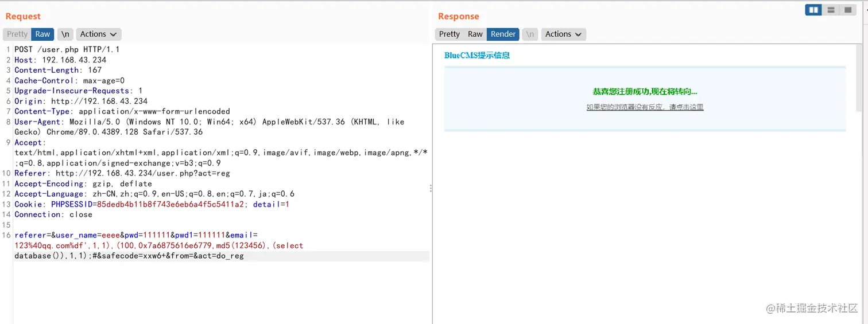This screenshot has height=324, width=868.
Task: Switch Response view to Pretty tab
Action: (x=449, y=34)
